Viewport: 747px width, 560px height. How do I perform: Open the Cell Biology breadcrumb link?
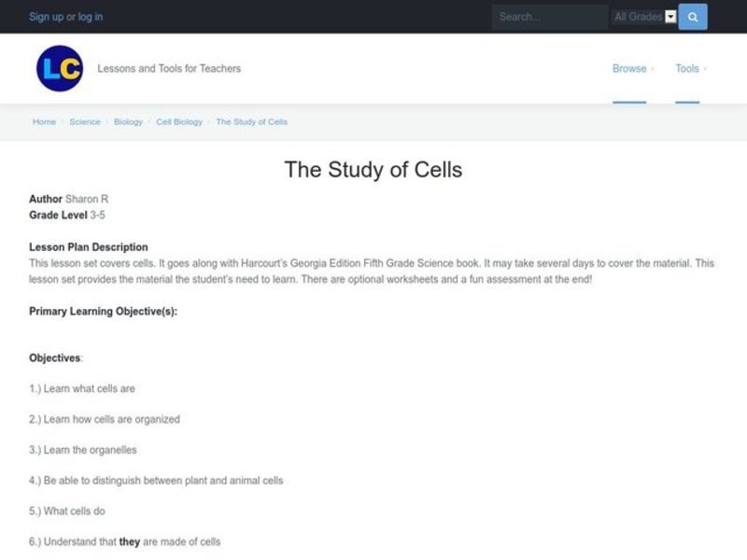pyautogui.click(x=179, y=121)
